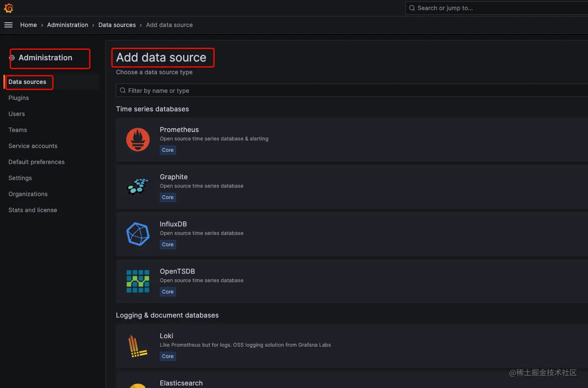588x388 pixels.
Task: Click the Graphite logo icon
Action: pos(138,187)
